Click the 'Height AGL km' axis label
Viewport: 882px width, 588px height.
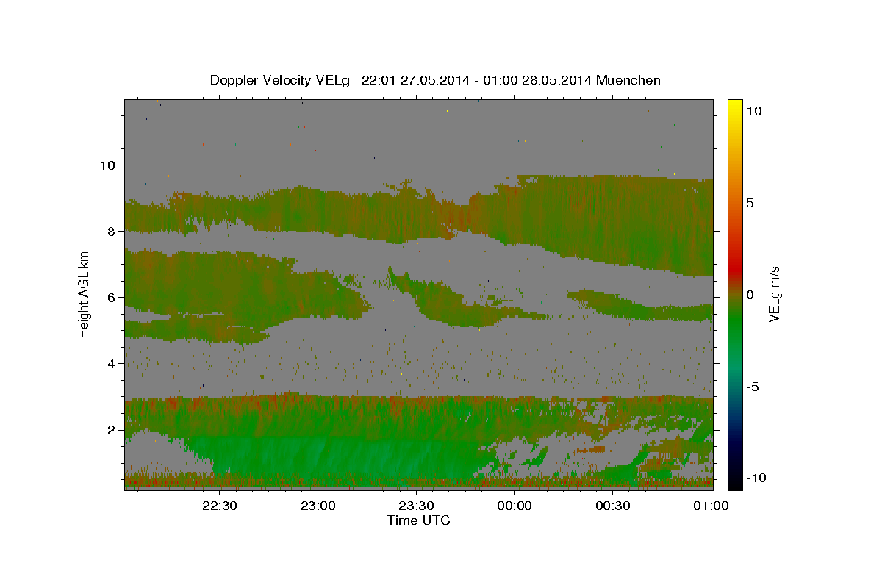85,294
